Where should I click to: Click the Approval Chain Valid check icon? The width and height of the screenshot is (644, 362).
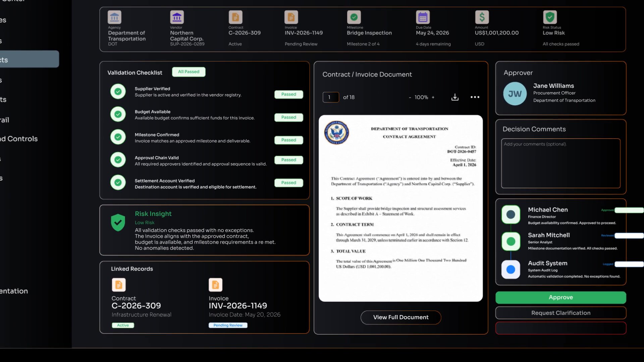click(118, 160)
